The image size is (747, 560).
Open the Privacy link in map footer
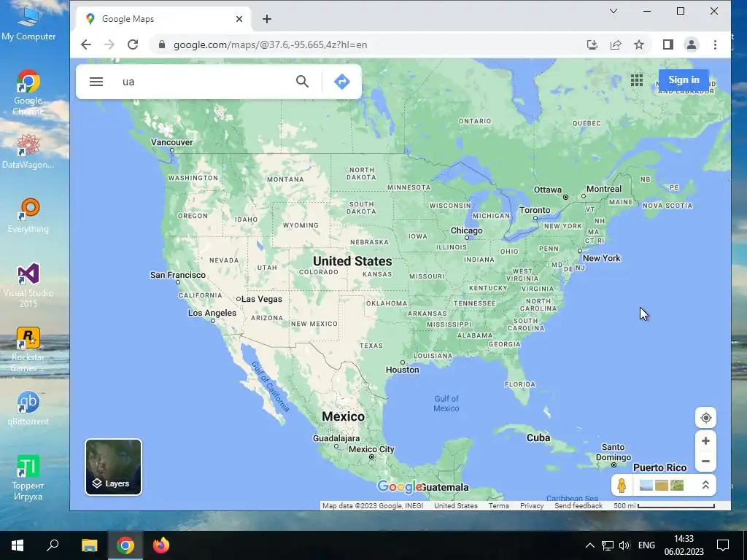pyautogui.click(x=532, y=506)
